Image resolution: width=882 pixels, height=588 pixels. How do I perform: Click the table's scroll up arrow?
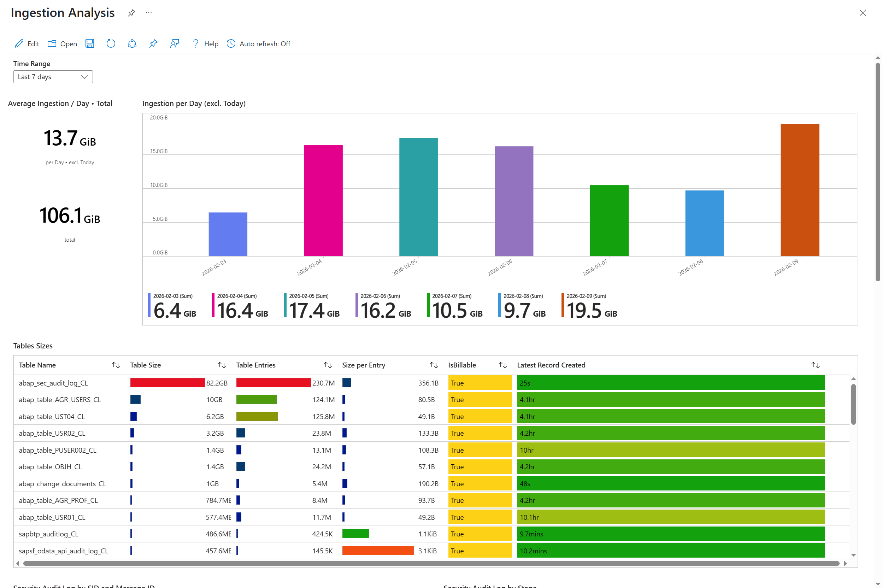[853, 379]
